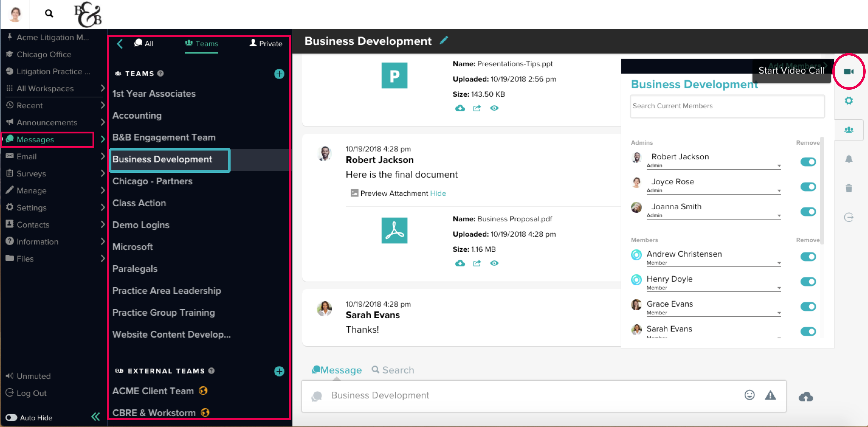
Task: Toggle remove for Andrew Christensen
Action: [808, 257]
